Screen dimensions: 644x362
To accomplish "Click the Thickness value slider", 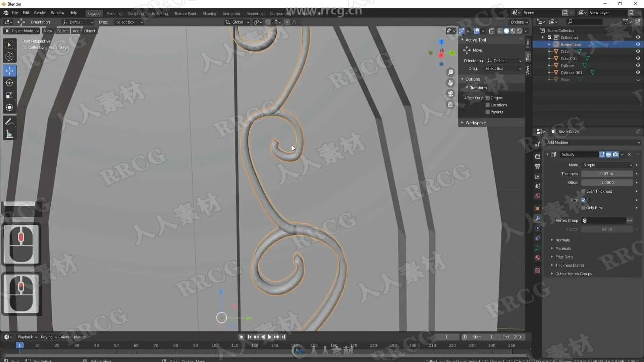I will (606, 174).
